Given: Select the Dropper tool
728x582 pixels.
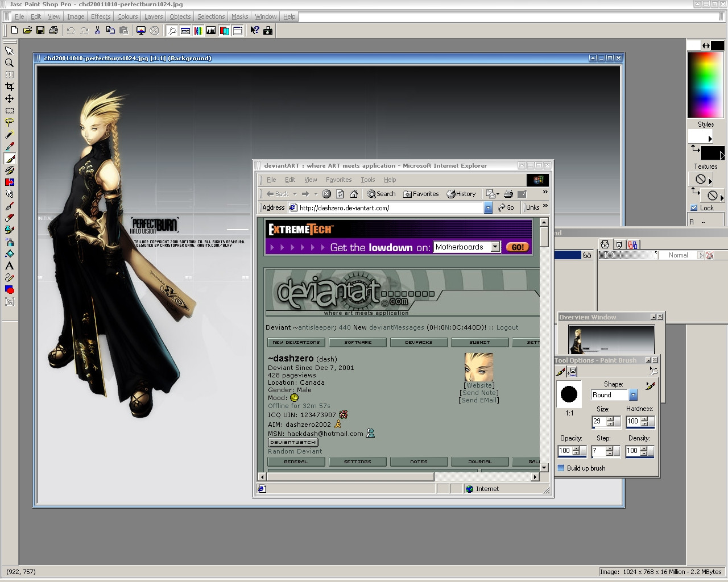Looking at the screenshot, I should click(x=10, y=146).
